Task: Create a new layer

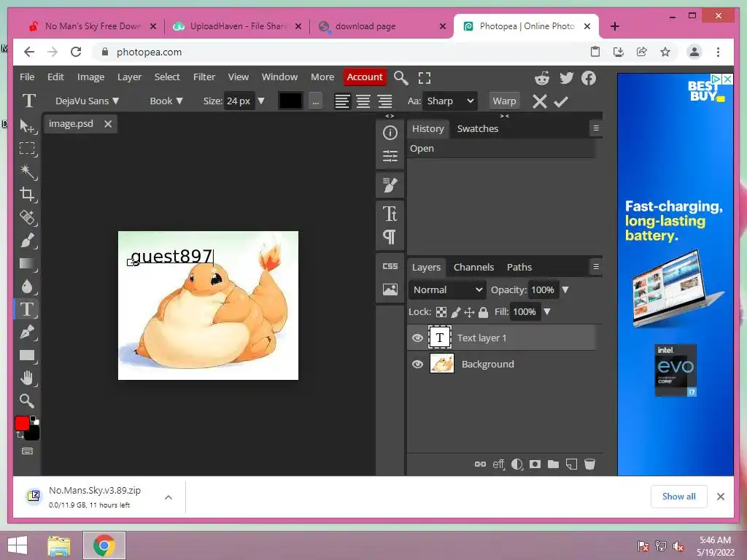Action: 571,464
